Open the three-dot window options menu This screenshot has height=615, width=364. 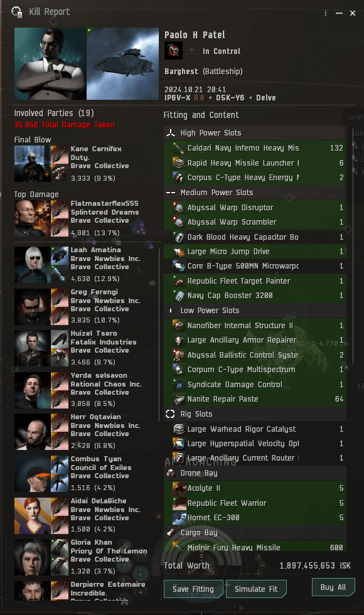coord(326,13)
